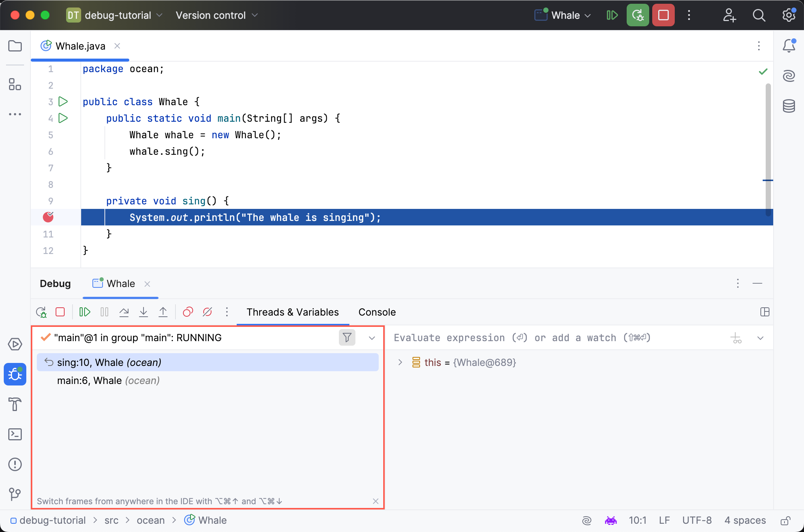Viewport: 804px width, 532px height.
Task: Open project-wide Search
Action: [x=759, y=15]
